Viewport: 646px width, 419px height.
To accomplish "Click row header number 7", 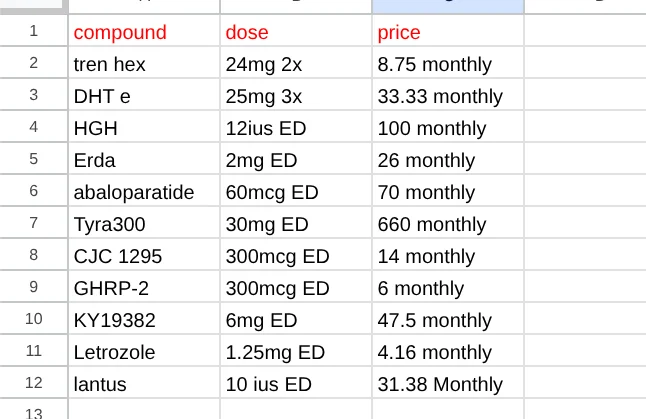I will 33,222.
